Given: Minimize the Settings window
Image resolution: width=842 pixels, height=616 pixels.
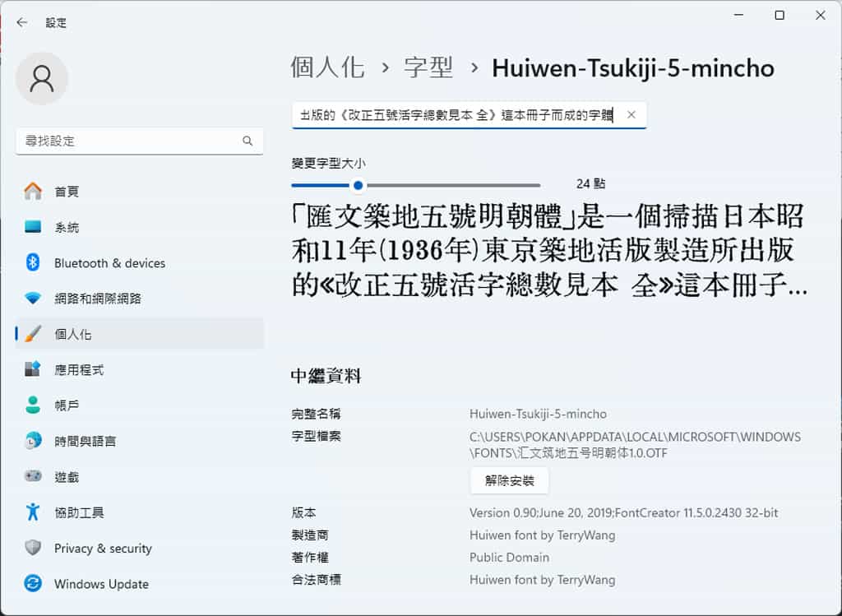Looking at the screenshot, I should pos(739,15).
